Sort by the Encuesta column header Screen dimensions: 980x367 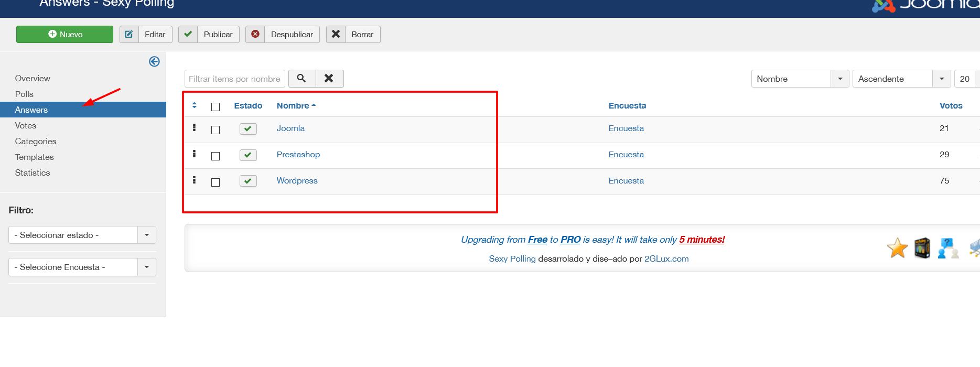(627, 105)
